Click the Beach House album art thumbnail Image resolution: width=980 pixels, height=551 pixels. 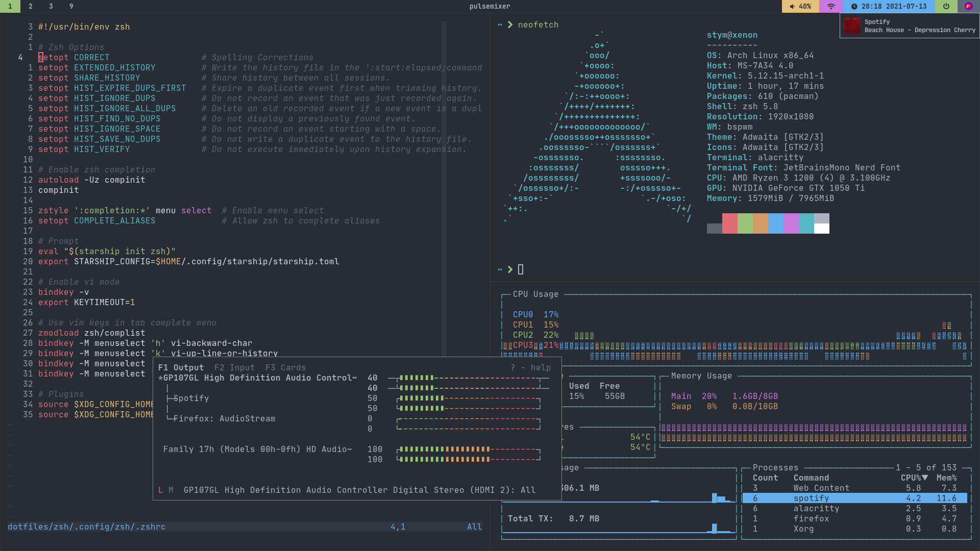[x=852, y=26]
